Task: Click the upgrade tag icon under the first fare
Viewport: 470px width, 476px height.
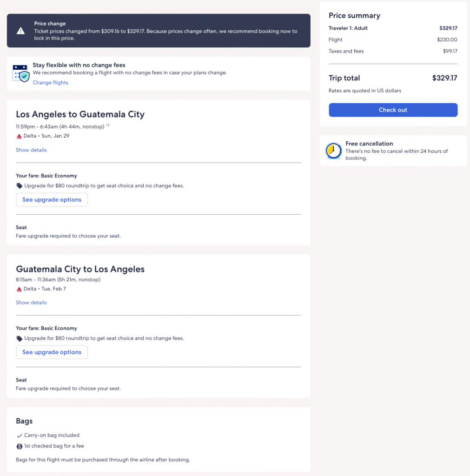Action: point(19,186)
